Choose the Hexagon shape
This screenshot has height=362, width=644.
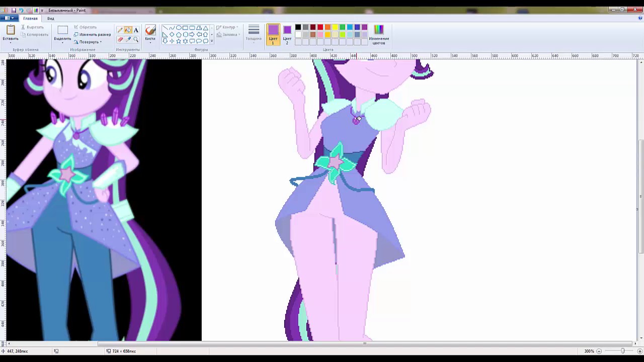point(185,34)
